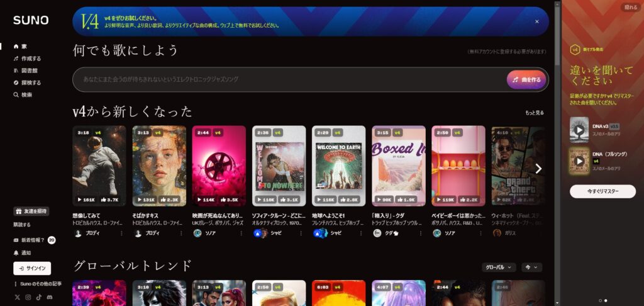Click the 地球へようこそ1 song title
644x306 pixels.
tap(328, 215)
